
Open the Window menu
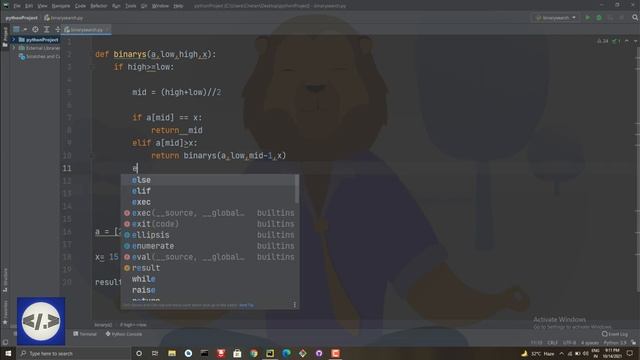(x=160, y=6)
